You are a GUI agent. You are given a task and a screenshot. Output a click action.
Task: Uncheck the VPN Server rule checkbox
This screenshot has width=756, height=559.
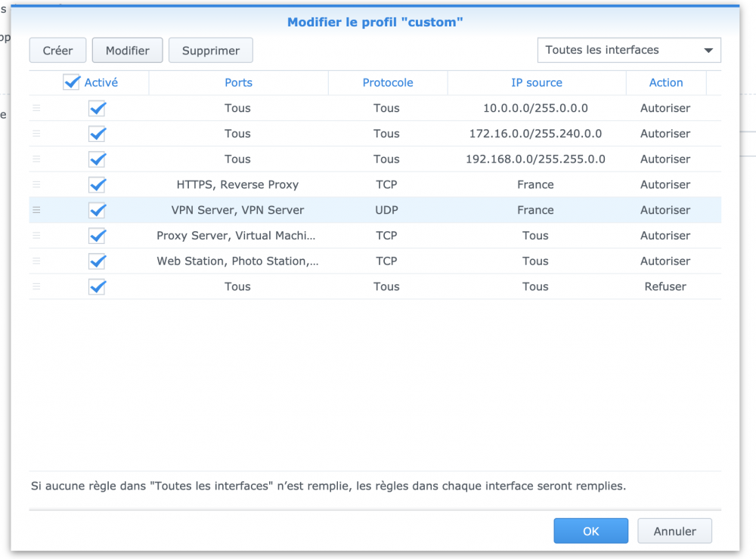[97, 210]
